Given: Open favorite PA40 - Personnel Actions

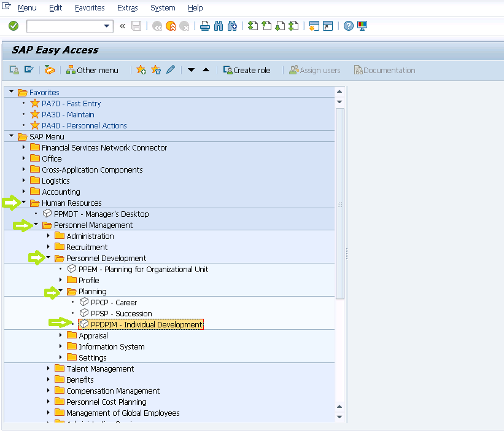Looking at the screenshot, I should (x=84, y=125).
